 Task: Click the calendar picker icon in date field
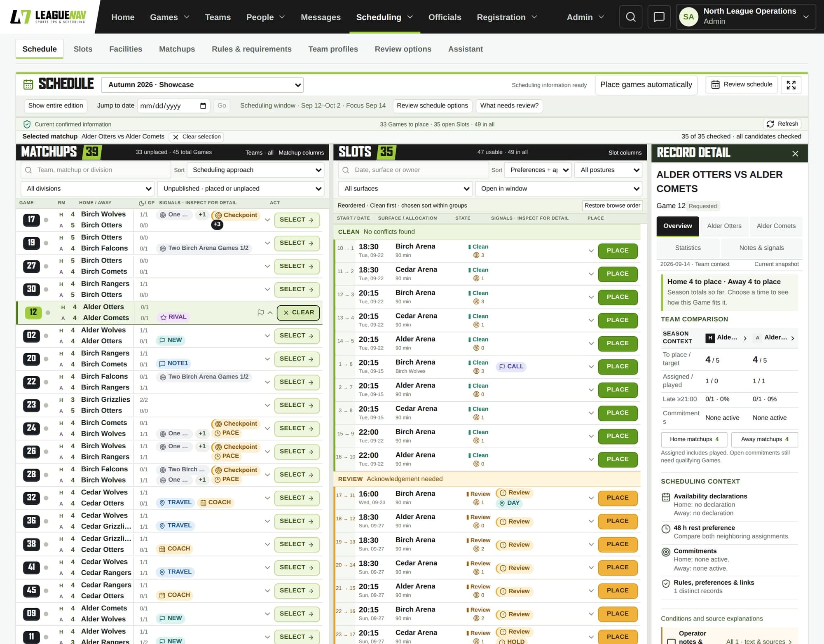[x=203, y=106]
